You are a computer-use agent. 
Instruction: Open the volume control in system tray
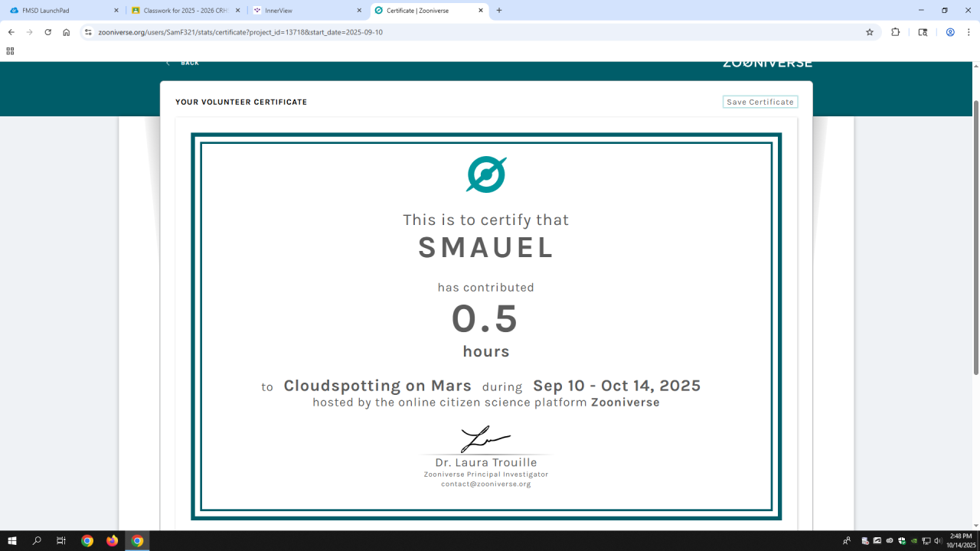coord(938,541)
